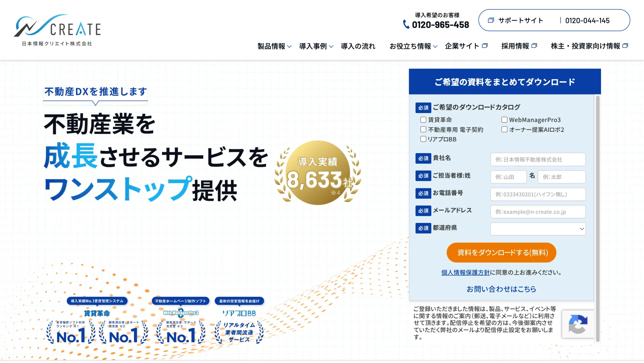Viewport: 644px width, 363px height.
Task: Open 株主・投資家向け情報 menu item
Action: point(585,46)
